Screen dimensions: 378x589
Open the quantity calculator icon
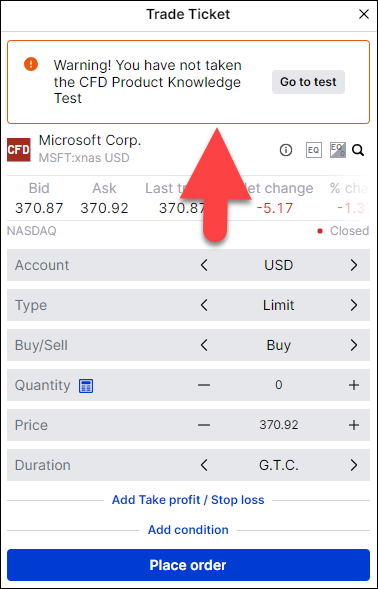[86, 386]
